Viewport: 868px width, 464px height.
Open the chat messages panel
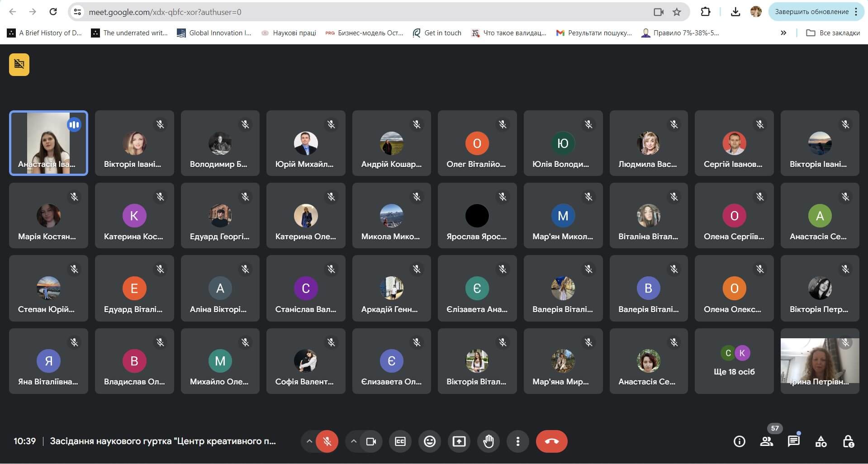click(x=793, y=441)
